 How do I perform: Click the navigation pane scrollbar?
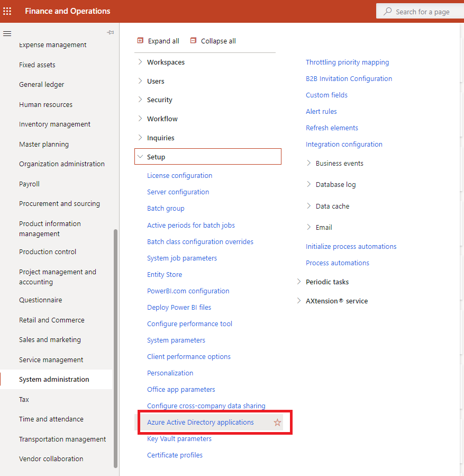tap(115, 348)
